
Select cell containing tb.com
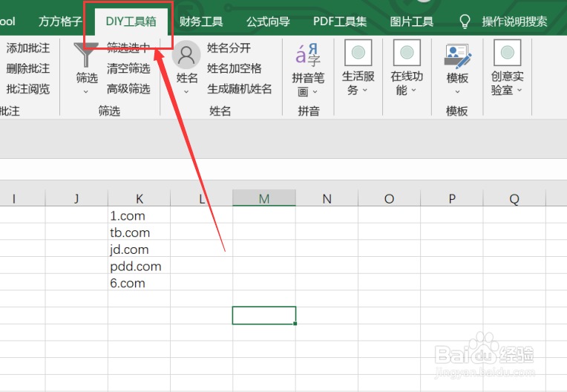(x=140, y=232)
